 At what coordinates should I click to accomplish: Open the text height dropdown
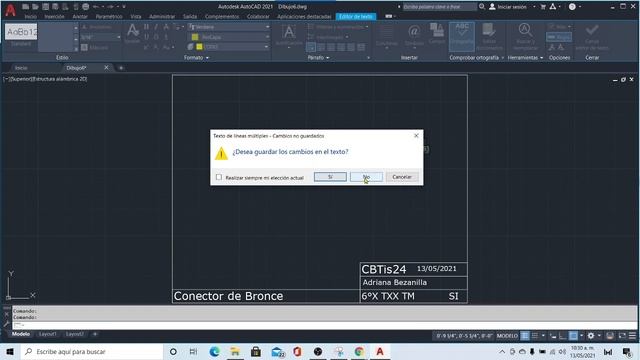118,37
